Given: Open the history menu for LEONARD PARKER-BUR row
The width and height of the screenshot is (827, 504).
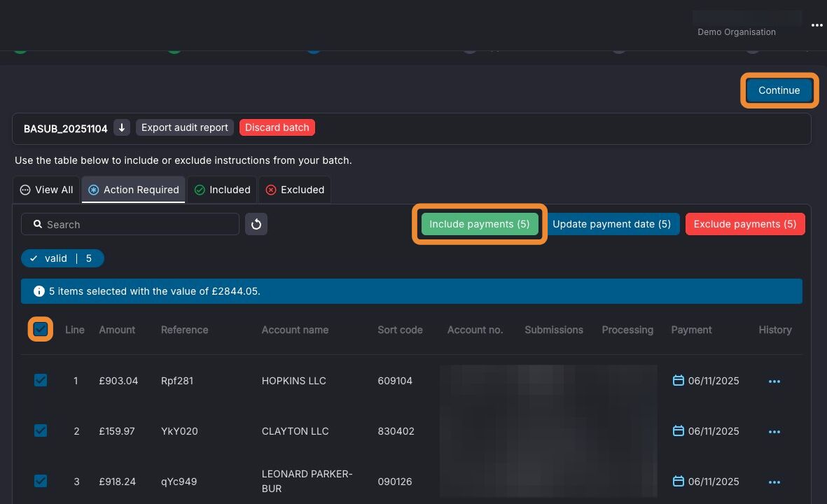Looking at the screenshot, I should 774,482.
